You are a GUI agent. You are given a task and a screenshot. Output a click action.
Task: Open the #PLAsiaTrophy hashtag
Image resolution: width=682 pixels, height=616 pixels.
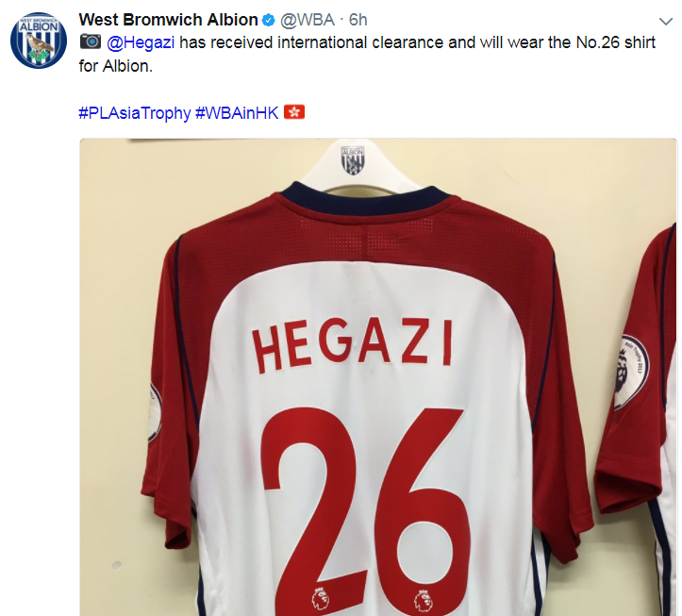[134, 113]
